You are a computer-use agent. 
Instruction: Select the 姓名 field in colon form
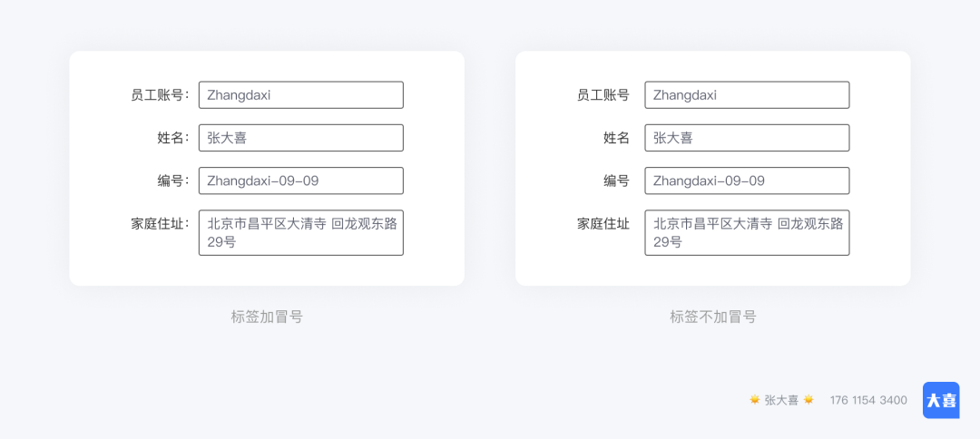[x=301, y=138]
